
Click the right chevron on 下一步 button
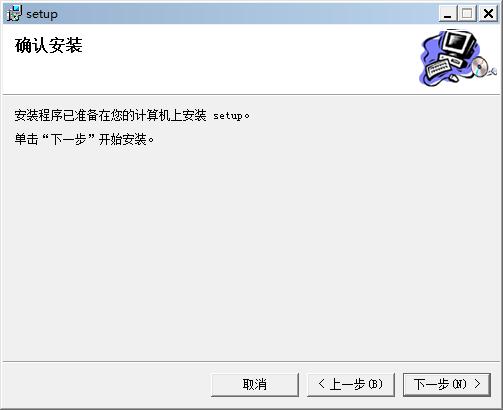[477, 384]
